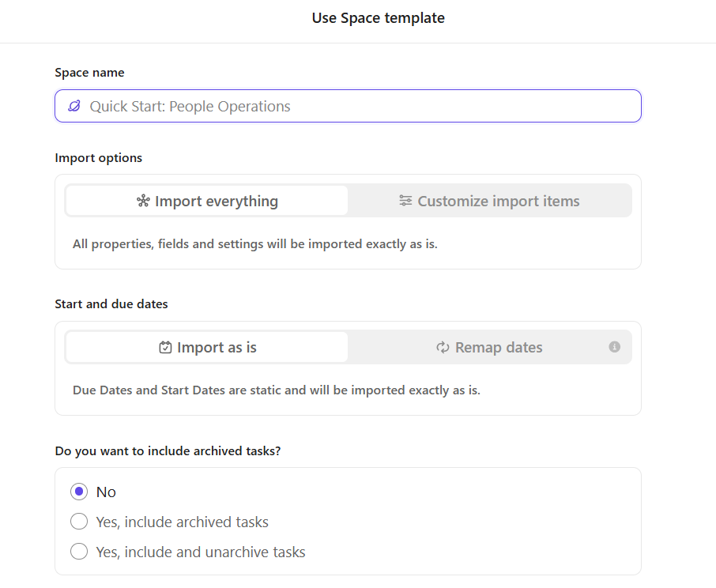Click the Import options section label
Viewport: 716px width, 588px height.
pos(98,157)
